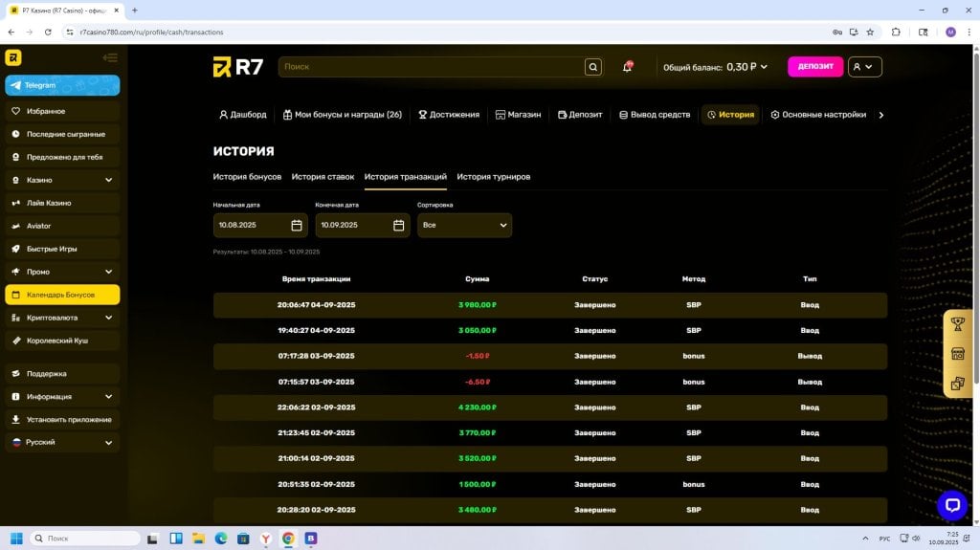This screenshot has width=980, height=550.
Task: Open the Дашборд profile tab
Action: (x=242, y=115)
